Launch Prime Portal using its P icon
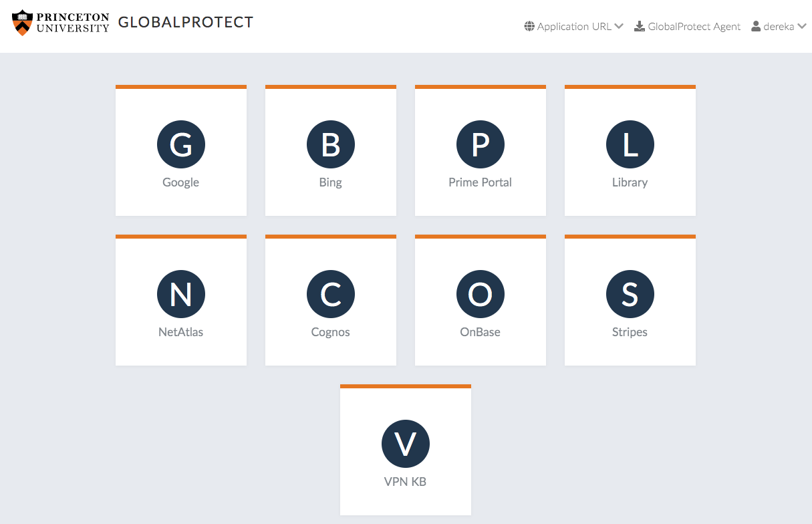This screenshot has height=524, width=812. point(480,144)
